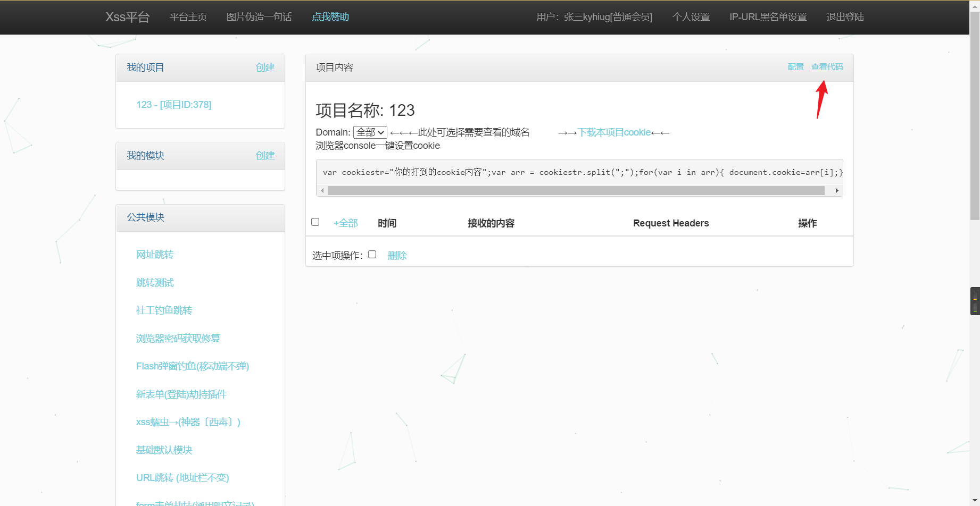
Task: Click 删除 to remove selected items
Action: coord(397,255)
